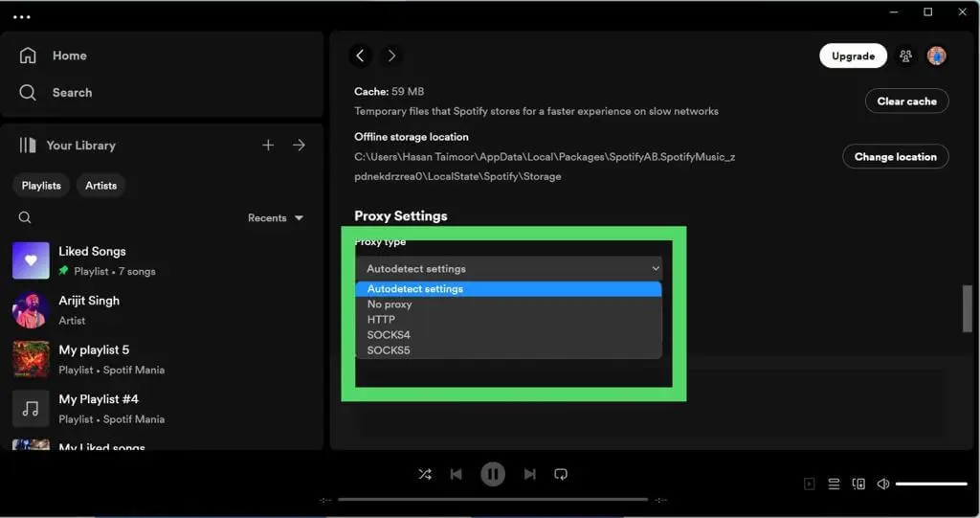
Task: Click My playlist 5 cover thumbnail
Action: (31, 359)
